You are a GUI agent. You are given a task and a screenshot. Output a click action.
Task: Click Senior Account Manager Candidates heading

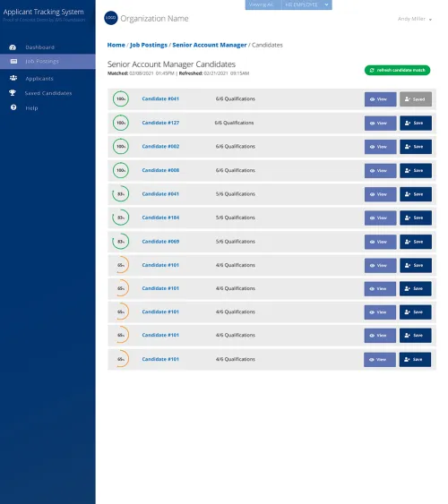click(x=171, y=64)
